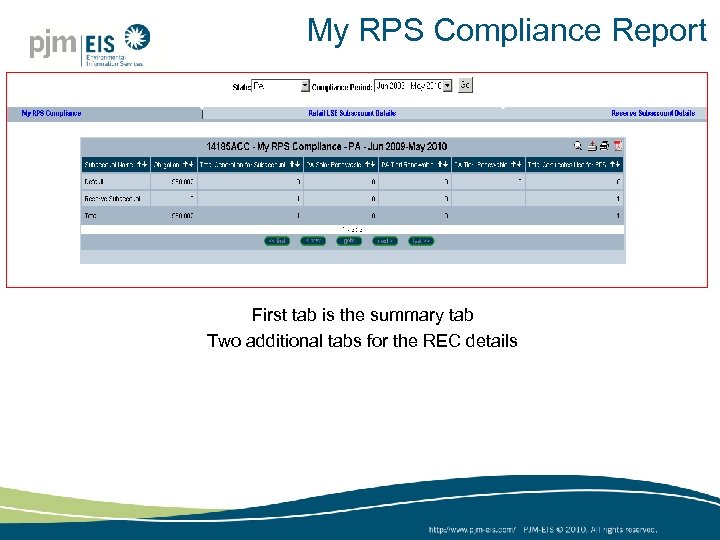Image resolution: width=720 pixels, height=540 pixels.
Task: Click the previous page navigation button
Action: [313, 241]
